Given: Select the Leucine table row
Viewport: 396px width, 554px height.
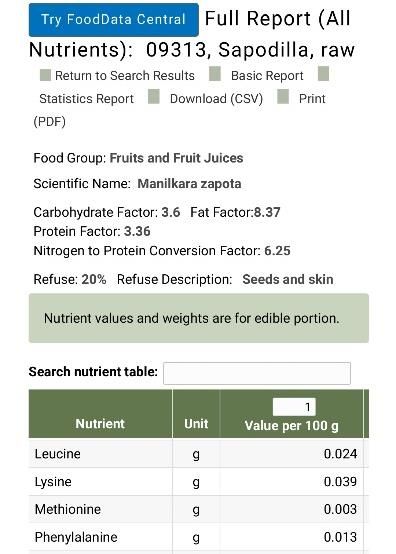Looking at the screenshot, I should click(199, 453).
